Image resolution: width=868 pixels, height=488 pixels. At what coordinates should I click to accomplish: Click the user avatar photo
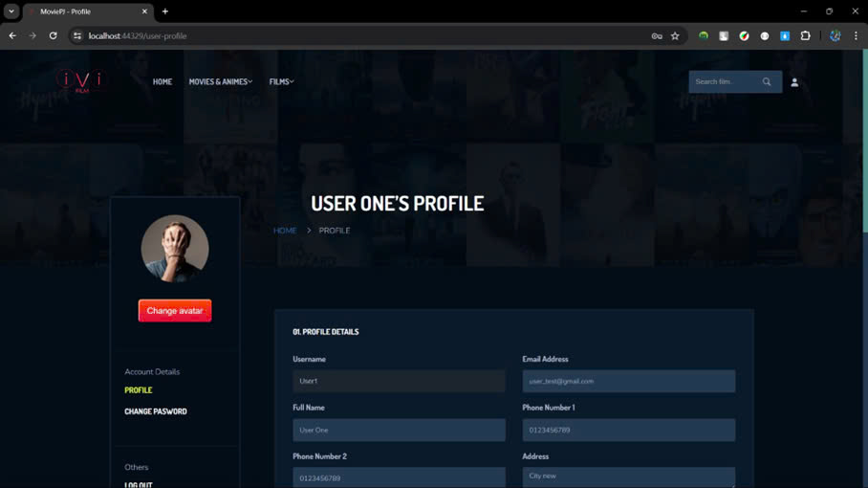pyautogui.click(x=175, y=249)
